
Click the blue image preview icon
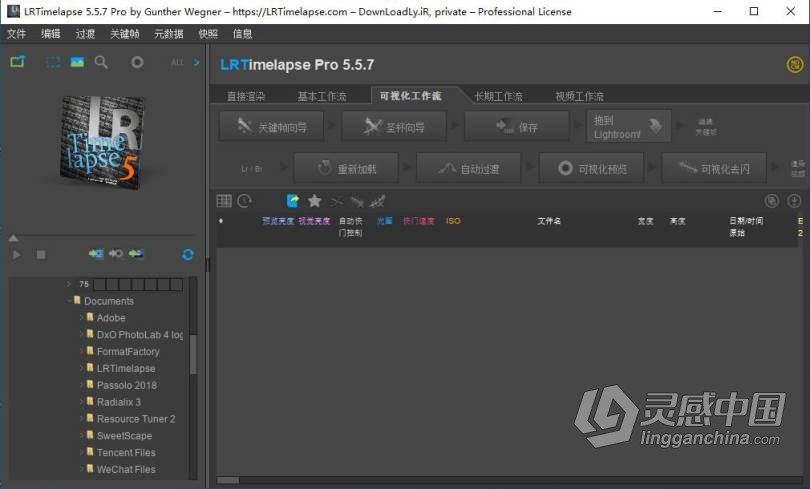77,62
